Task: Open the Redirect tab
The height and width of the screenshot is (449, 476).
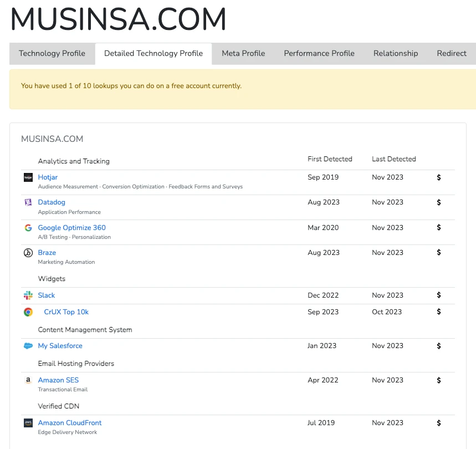Action: pyautogui.click(x=452, y=54)
